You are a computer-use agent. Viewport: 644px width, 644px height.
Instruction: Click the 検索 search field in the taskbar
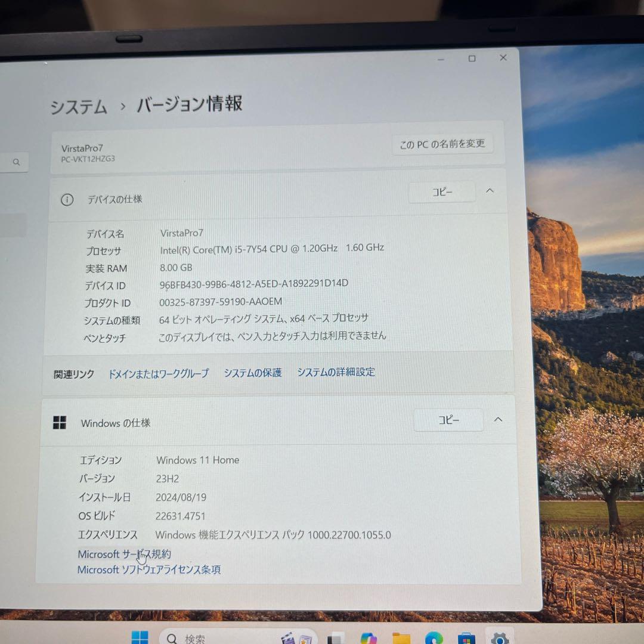[x=197, y=638]
